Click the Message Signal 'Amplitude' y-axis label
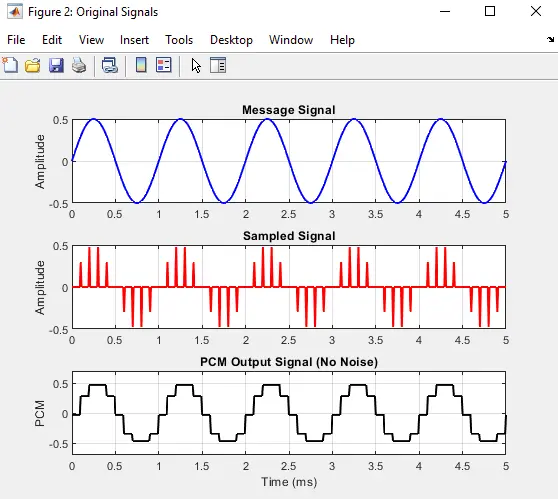The image size is (558, 499). pos(40,161)
